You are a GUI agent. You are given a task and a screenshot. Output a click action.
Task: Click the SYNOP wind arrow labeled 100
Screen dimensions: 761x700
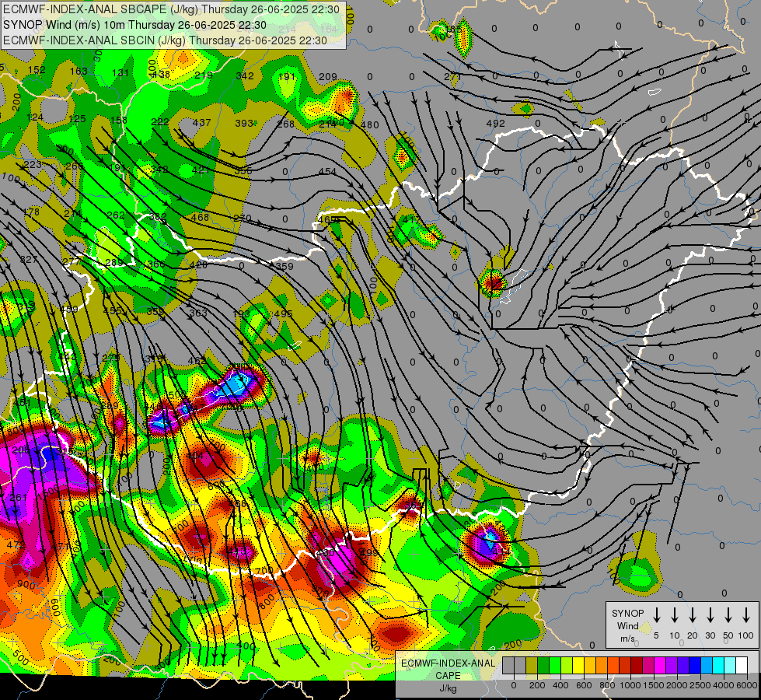pyautogui.click(x=746, y=615)
